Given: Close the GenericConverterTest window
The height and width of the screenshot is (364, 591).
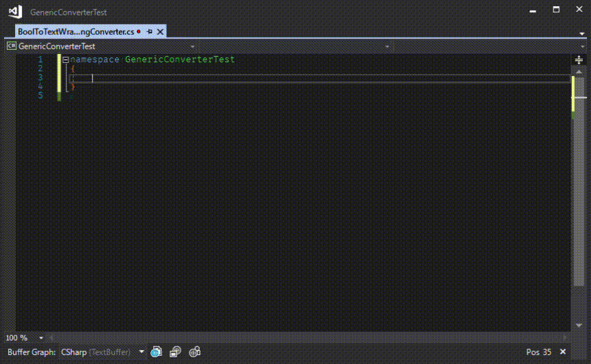Looking at the screenshot, I should [x=579, y=9].
